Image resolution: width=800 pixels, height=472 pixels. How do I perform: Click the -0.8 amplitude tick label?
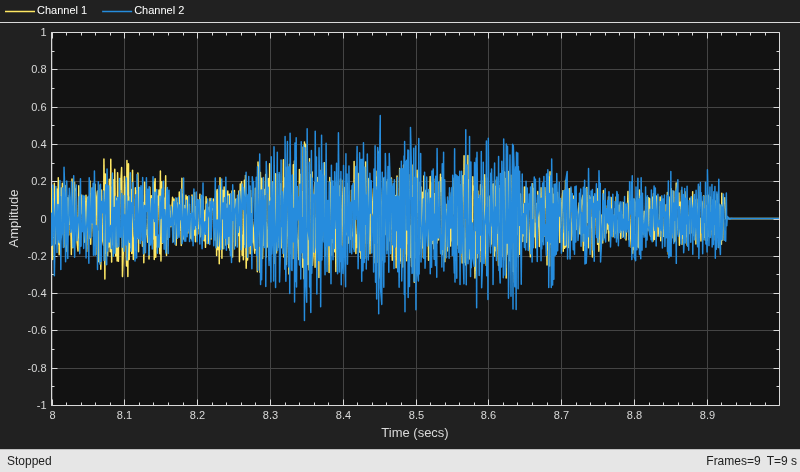point(37,368)
